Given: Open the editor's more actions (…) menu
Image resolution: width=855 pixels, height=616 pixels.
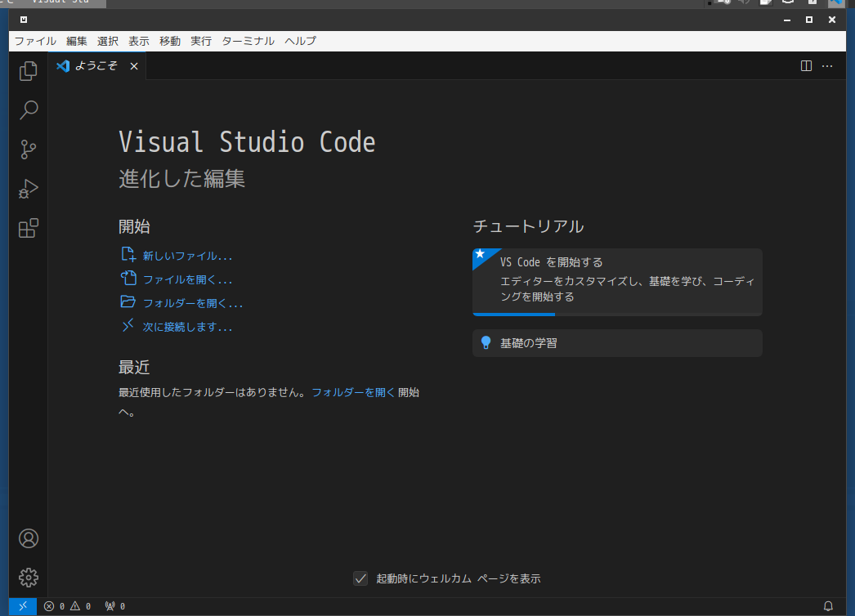Looking at the screenshot, I should (827, 66).
